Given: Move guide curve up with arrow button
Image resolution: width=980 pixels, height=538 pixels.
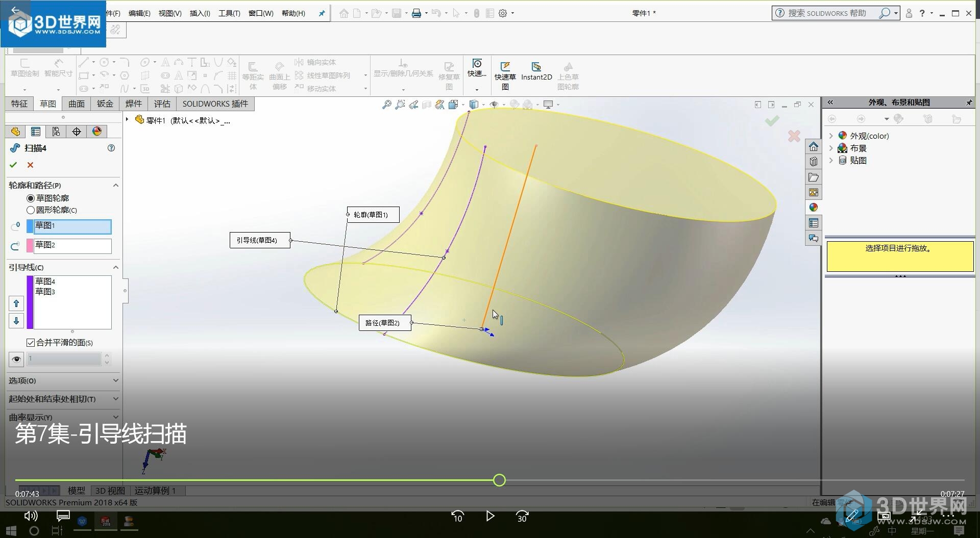Looking at the screenshot, I should click(x=16, y=303).
